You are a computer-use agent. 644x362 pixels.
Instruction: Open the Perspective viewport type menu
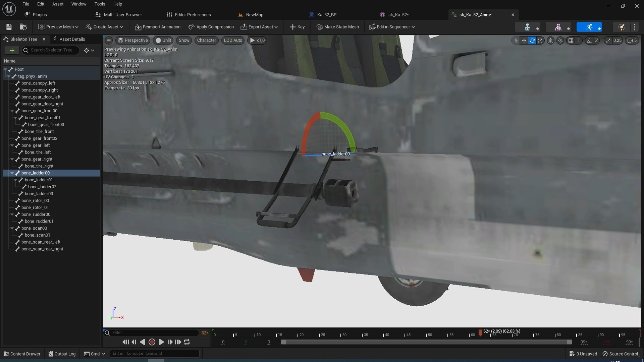coord(133,40)
